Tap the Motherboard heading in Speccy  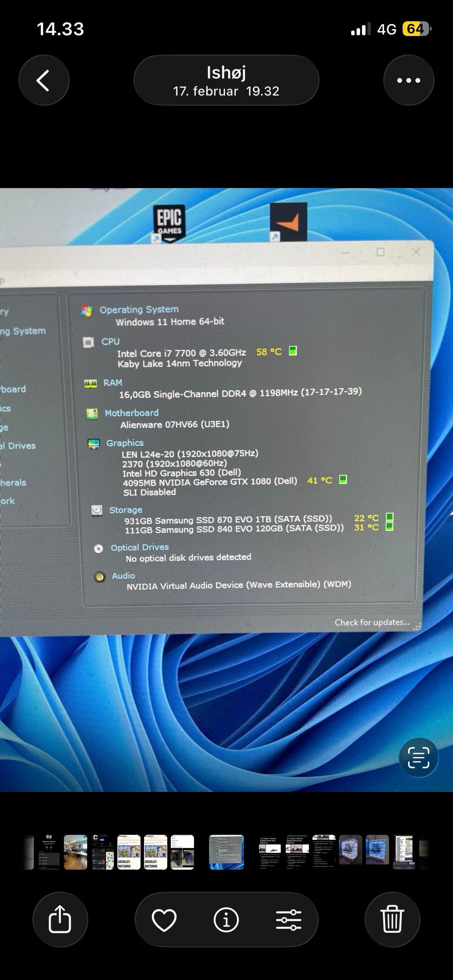pyautogui.click(x=132, y=413)
